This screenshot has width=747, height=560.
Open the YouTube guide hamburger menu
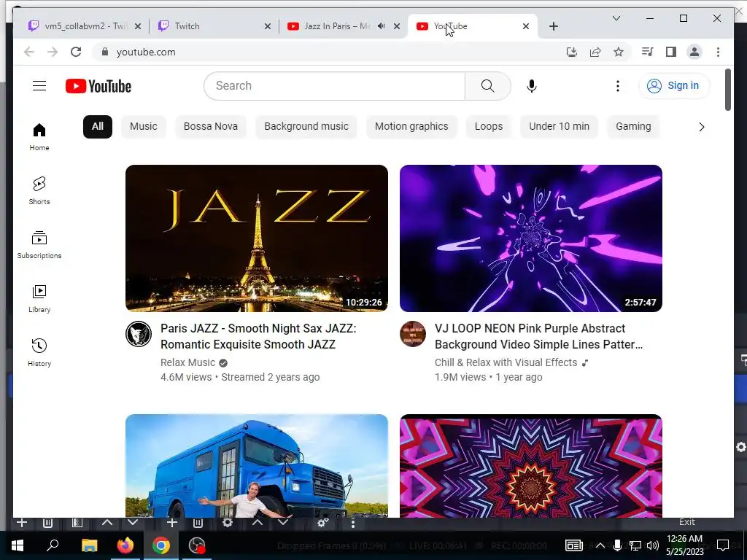39,86
